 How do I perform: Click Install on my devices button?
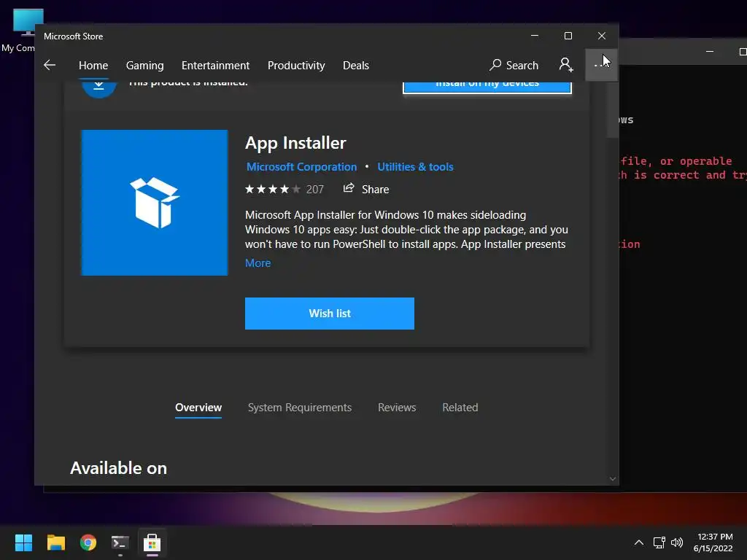coord(487,87)
